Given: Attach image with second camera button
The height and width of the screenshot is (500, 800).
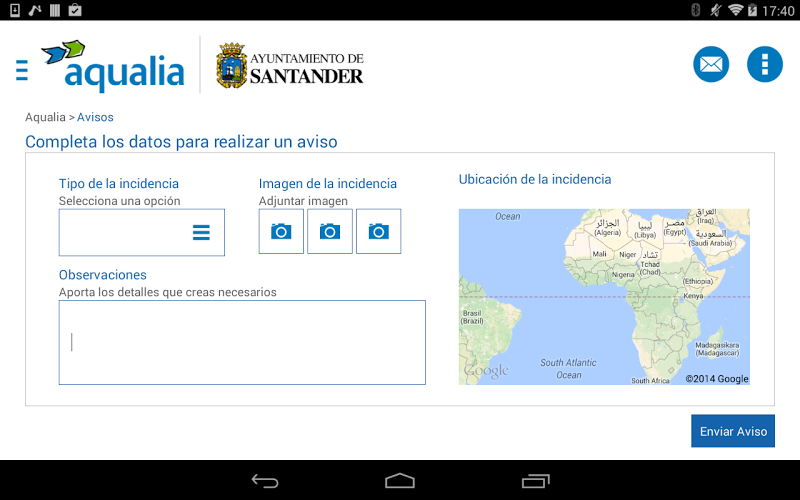Looking at the screenshot, I should coord(330,231).
